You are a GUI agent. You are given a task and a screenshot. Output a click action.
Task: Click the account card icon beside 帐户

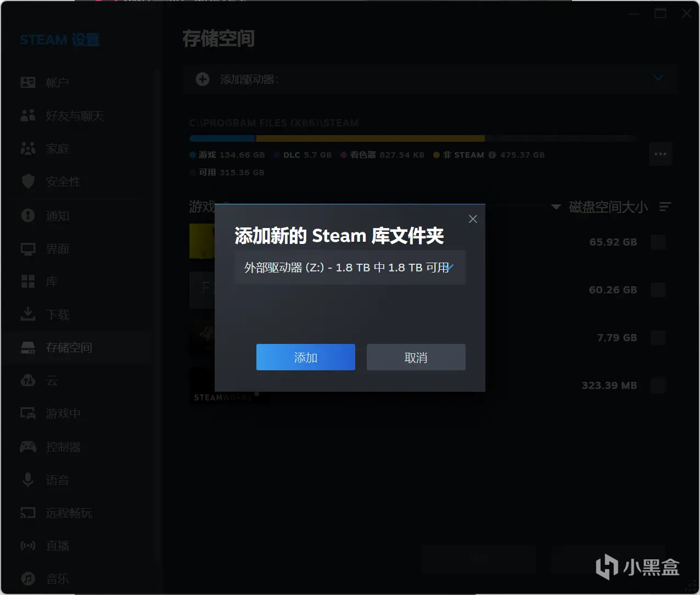coord(27,82)
